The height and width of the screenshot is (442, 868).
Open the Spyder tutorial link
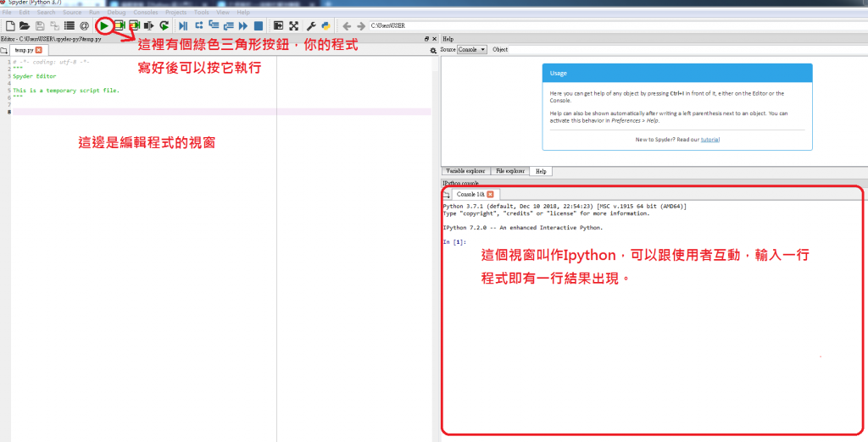point(710,140)
